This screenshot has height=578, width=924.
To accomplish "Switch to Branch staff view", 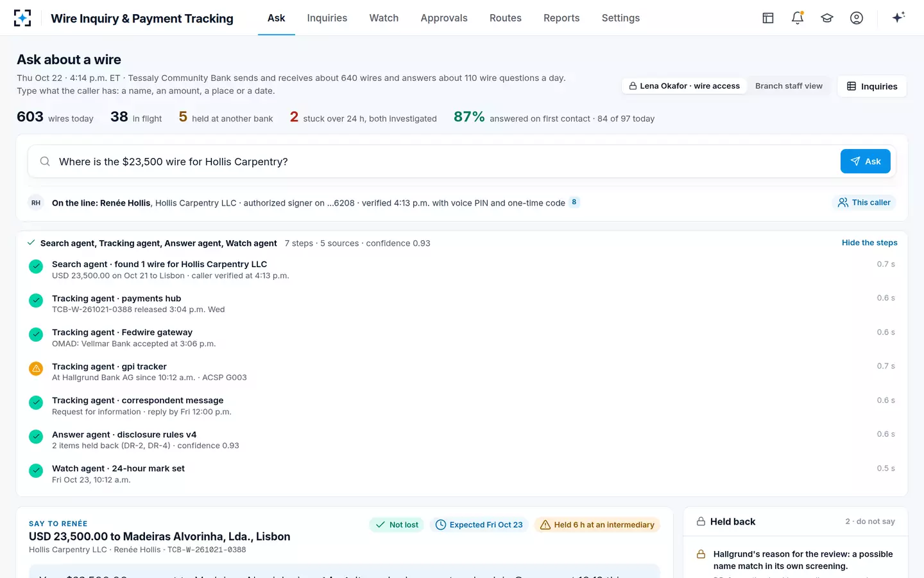I will 789,86.
